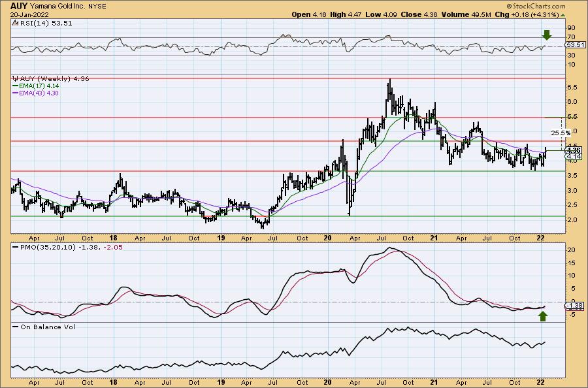Click the RSI(14) 53.51 indicator label

click(x=46, y=24)
